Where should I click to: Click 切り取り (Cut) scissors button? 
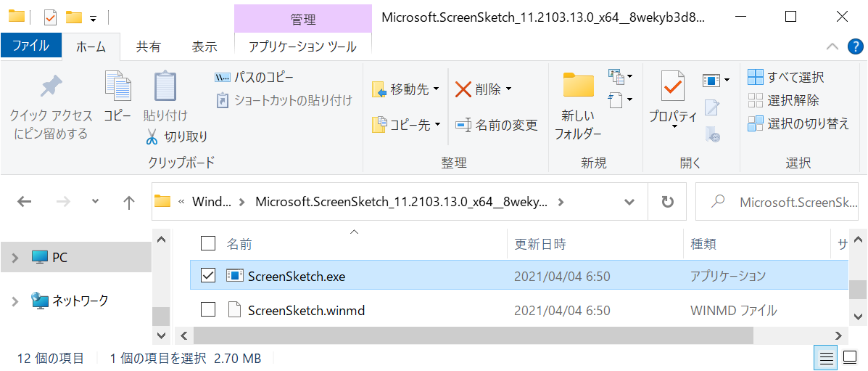(x=176, y=136)
